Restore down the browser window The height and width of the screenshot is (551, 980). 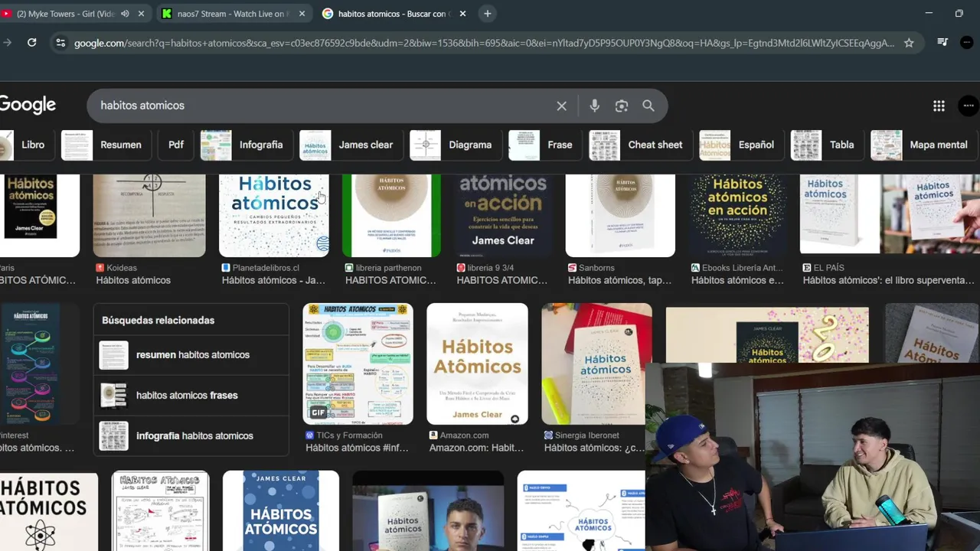coord(959,14)
